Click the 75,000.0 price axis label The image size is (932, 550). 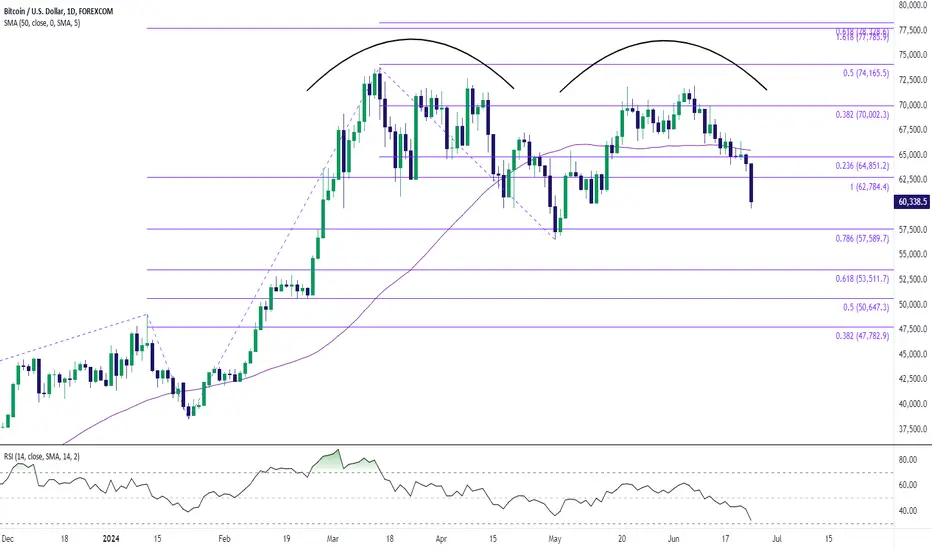point(913,55)
